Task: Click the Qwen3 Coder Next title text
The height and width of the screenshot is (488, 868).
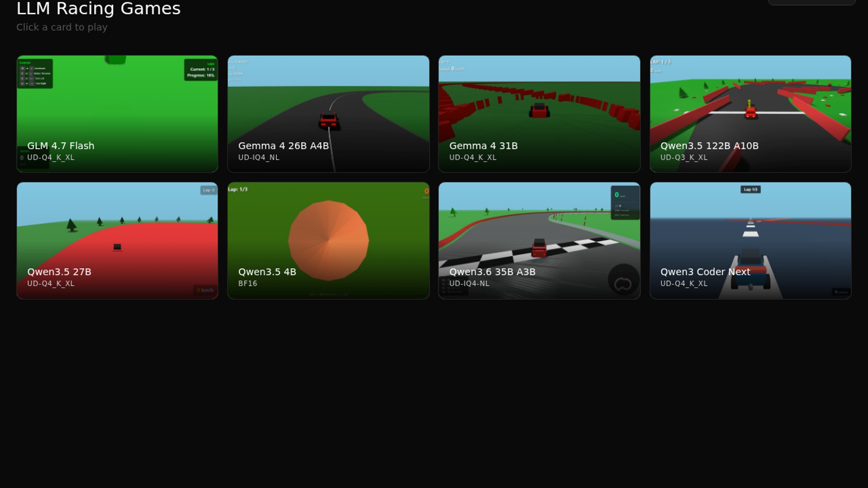Action: pyautogui.click(x=705, y=272)
